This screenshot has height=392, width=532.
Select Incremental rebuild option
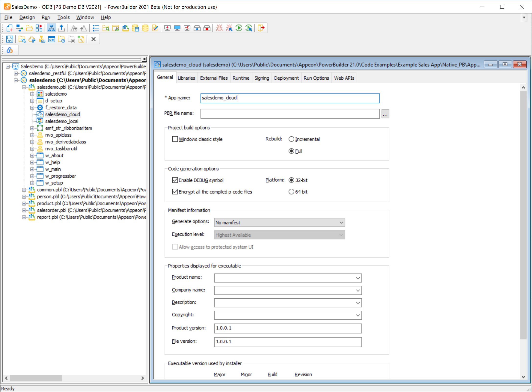(291, 139)
